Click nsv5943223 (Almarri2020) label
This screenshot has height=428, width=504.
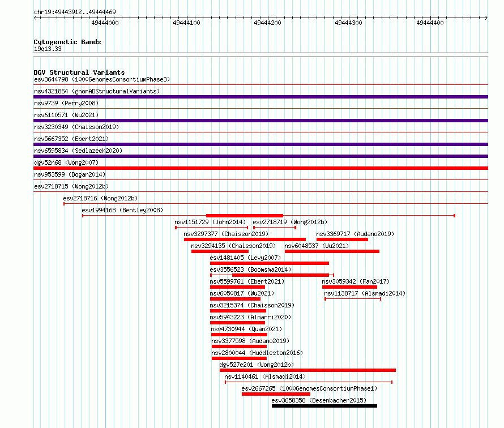pos(250,317)
